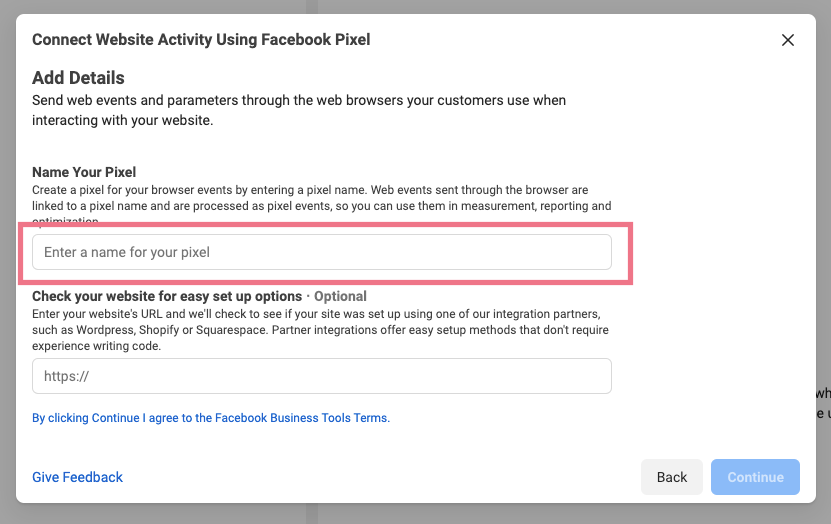Click the 'Enter your website's URL' helper paragraph
The height and width of the screenshot is (524, 831).
click(x=320, y=330)
